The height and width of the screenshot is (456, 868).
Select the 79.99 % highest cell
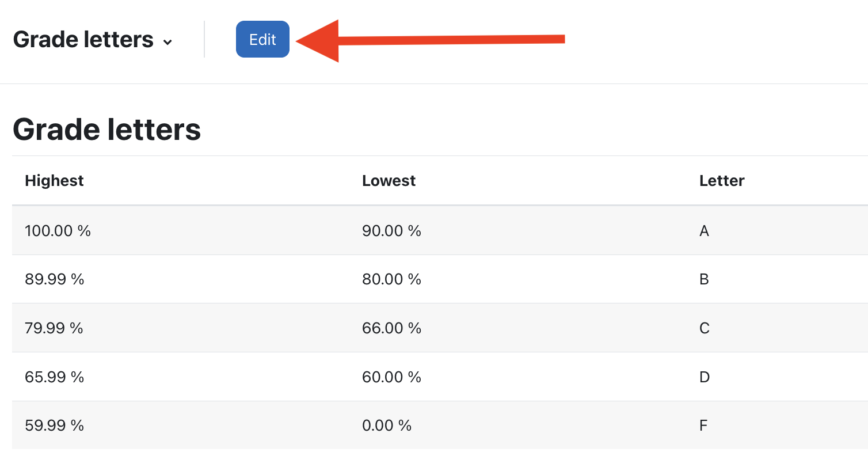point(54,328)
